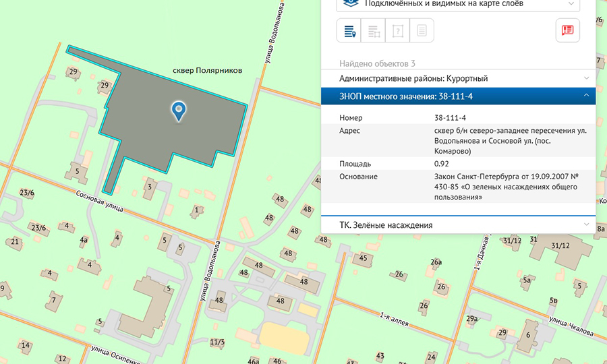
Task: Click building number 1 on map
Action: point(197,210)
